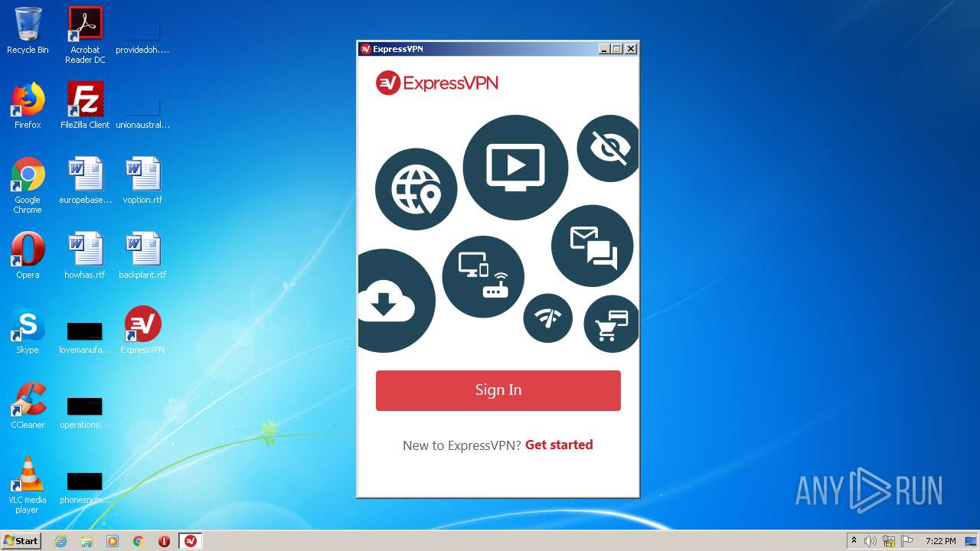Open CCleaner desktop shortcut
Screen dimensions: 980x551
click(x=28, y=406)
